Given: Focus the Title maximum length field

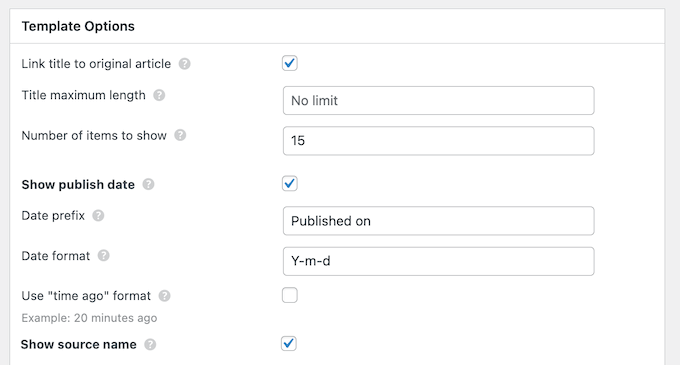Looking at the screenshot, I should pos(438,101).
